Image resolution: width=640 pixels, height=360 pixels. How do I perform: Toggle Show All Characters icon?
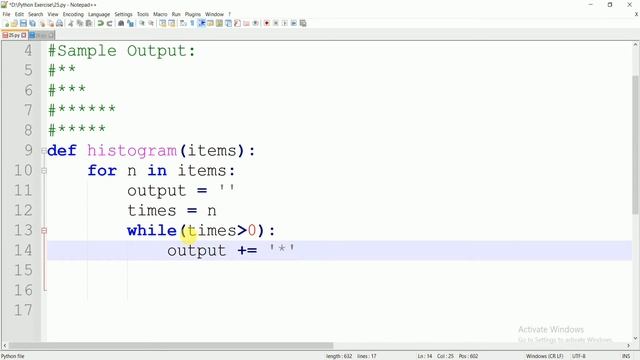coord(192,23)
